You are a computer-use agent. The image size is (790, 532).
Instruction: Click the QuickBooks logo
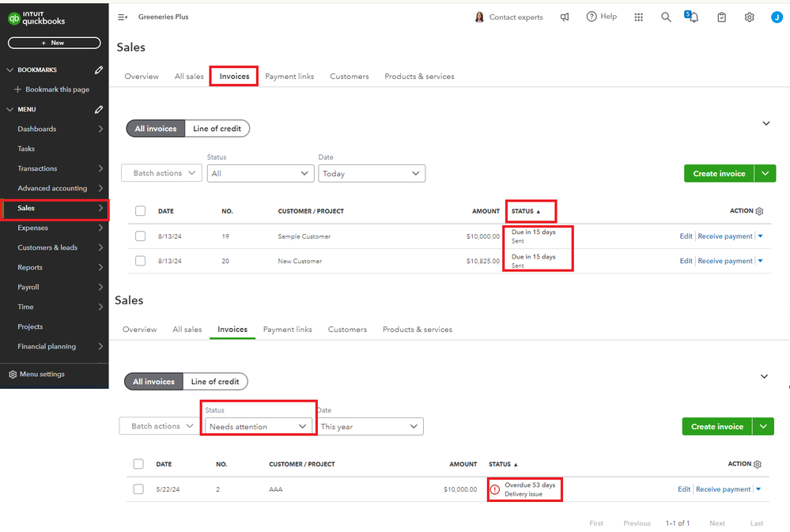36,18
